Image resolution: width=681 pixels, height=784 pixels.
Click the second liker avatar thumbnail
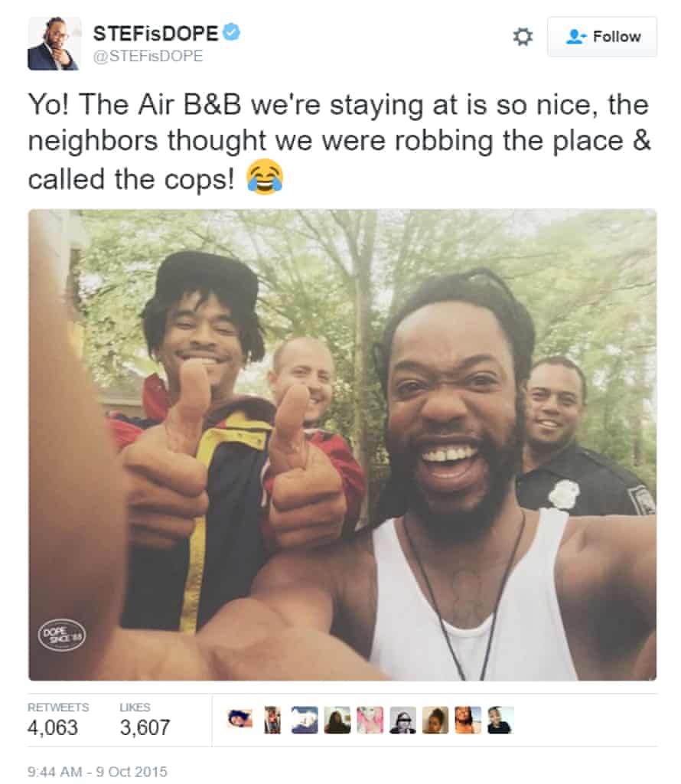point(272,720)
